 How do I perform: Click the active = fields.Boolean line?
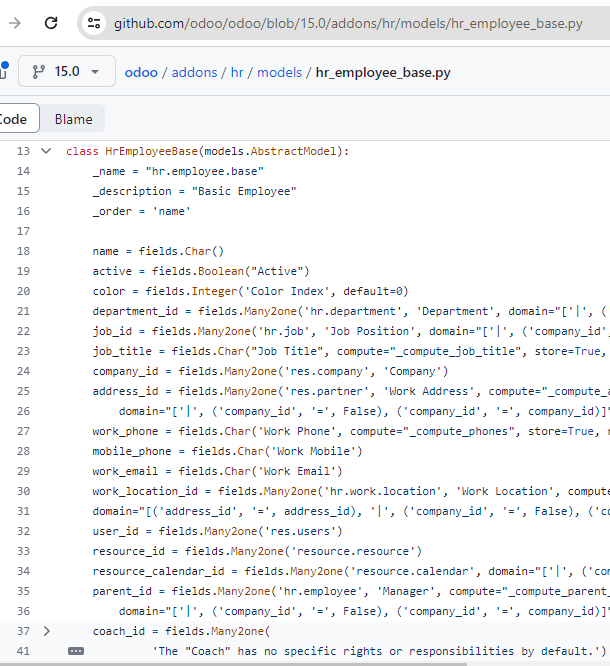(201, 271)
